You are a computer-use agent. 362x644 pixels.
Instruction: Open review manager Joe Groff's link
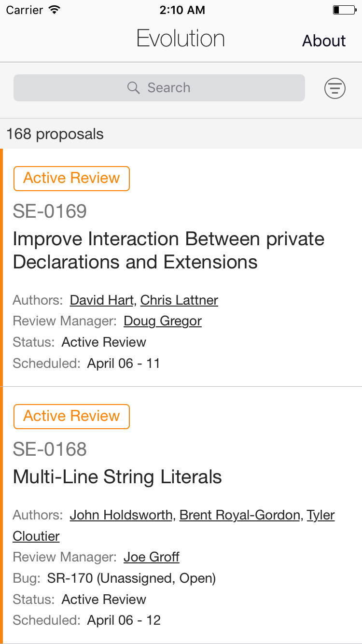pyautogui.click(x=152, y=557)
